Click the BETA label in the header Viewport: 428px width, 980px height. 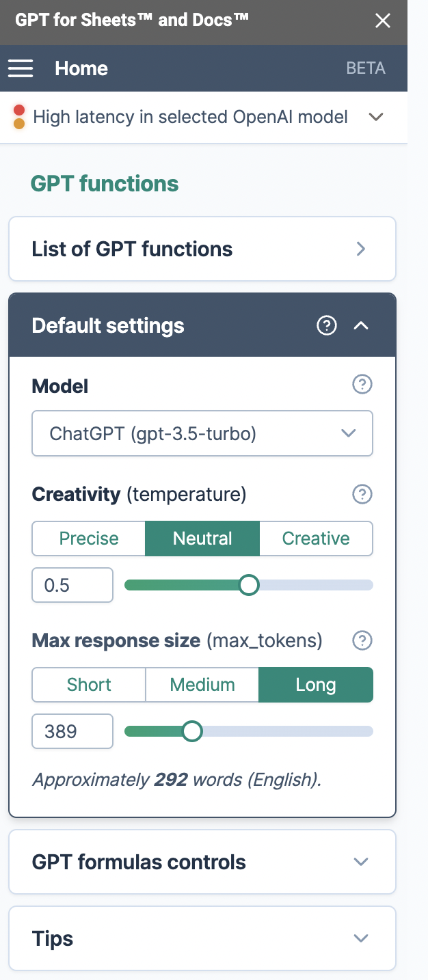(x=366, y=68)
